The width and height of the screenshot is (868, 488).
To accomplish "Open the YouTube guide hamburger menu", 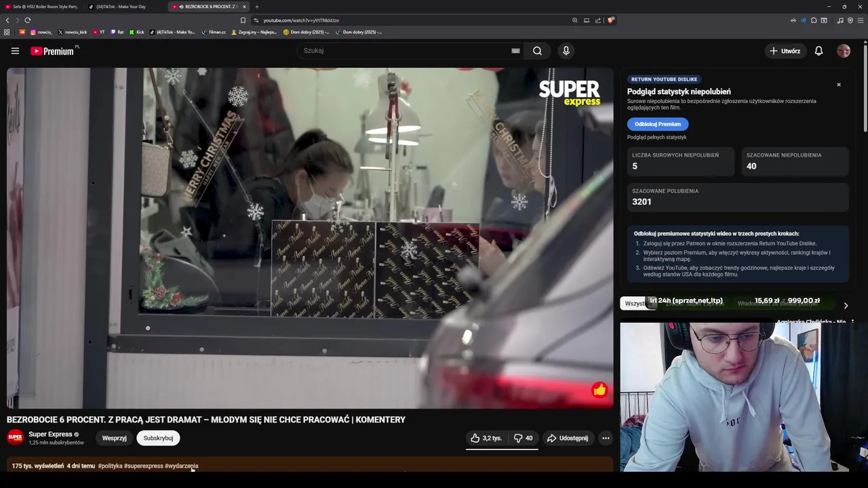I will 15,51.
